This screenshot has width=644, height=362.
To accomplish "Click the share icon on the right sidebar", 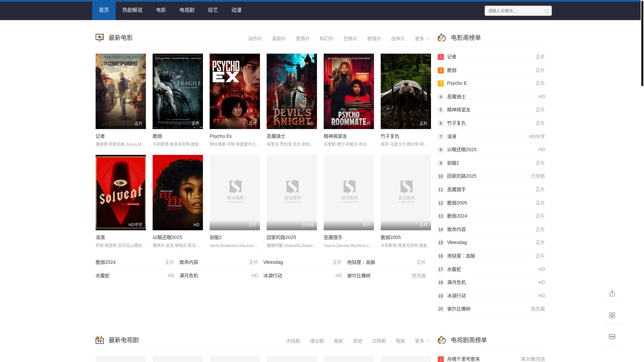I will point(612,294).
